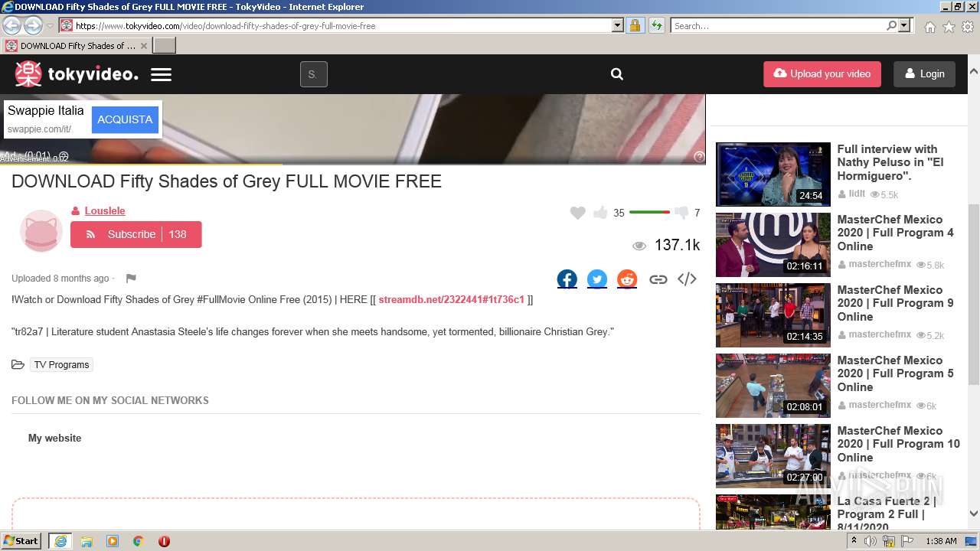Dislike the video with thumbs down
The image size is (980, 551).
pos(681,213)
